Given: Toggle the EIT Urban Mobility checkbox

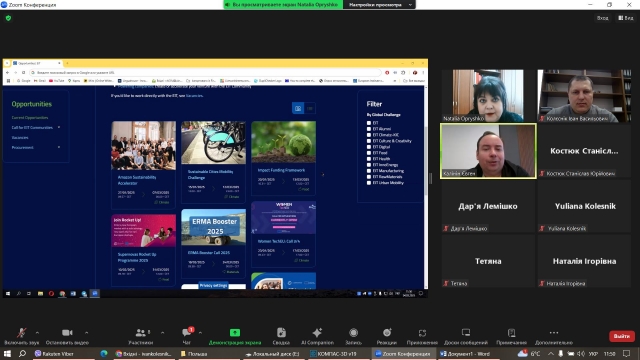Looking at the screenshot, I should [369, 183].
